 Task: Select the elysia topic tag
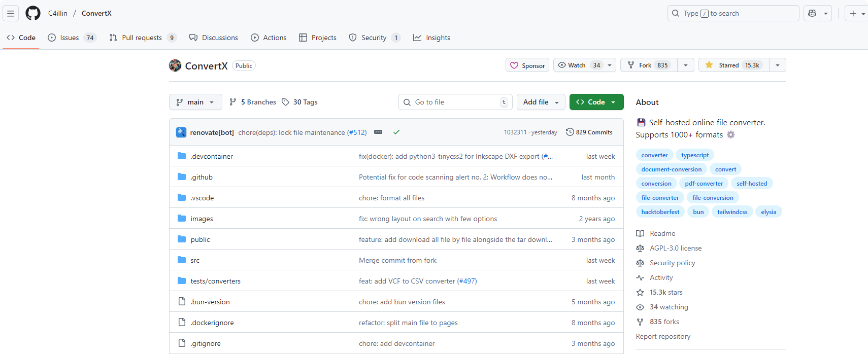point(769,212)
